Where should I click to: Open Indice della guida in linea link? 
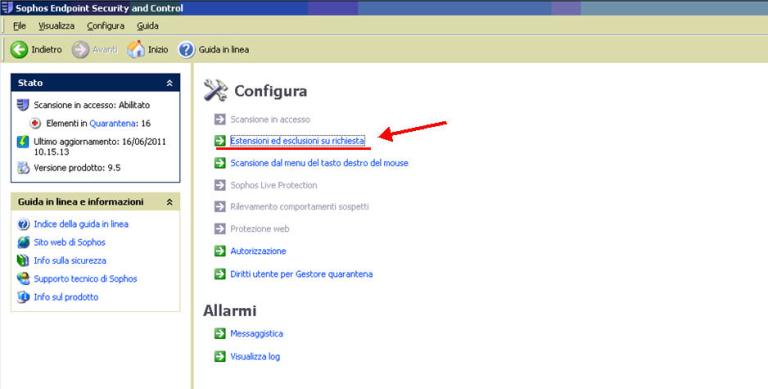[81, 224]
